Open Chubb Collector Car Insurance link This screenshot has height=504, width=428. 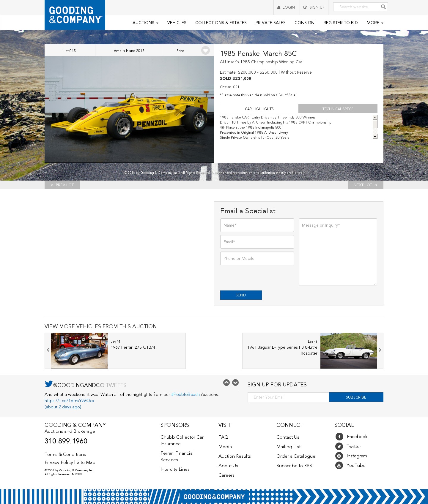[182, 440]
